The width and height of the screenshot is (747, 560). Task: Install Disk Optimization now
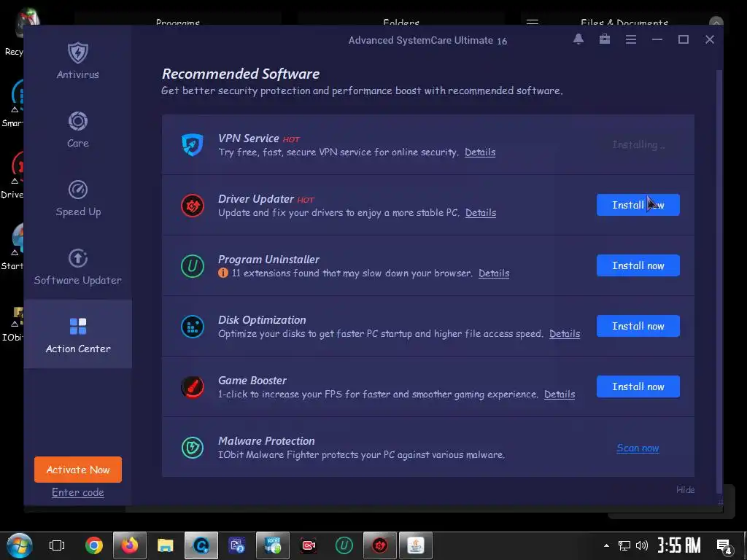tap(638, 326)
